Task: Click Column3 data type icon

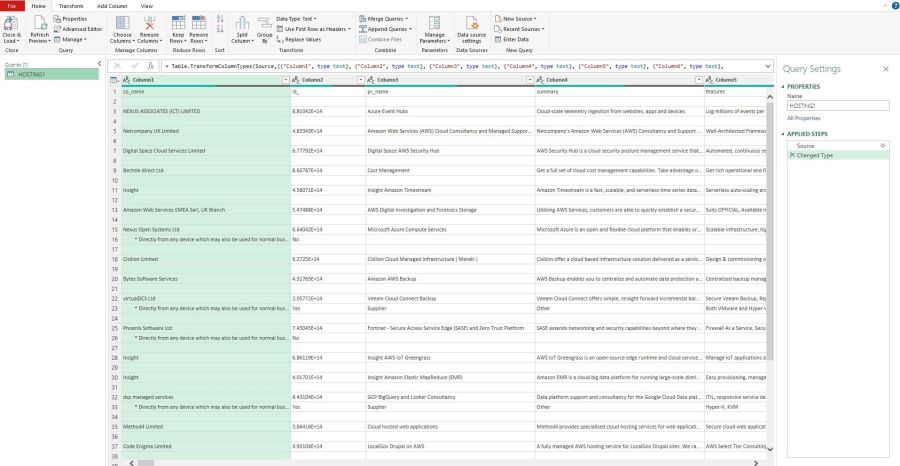Action: (x=371, y=80)
